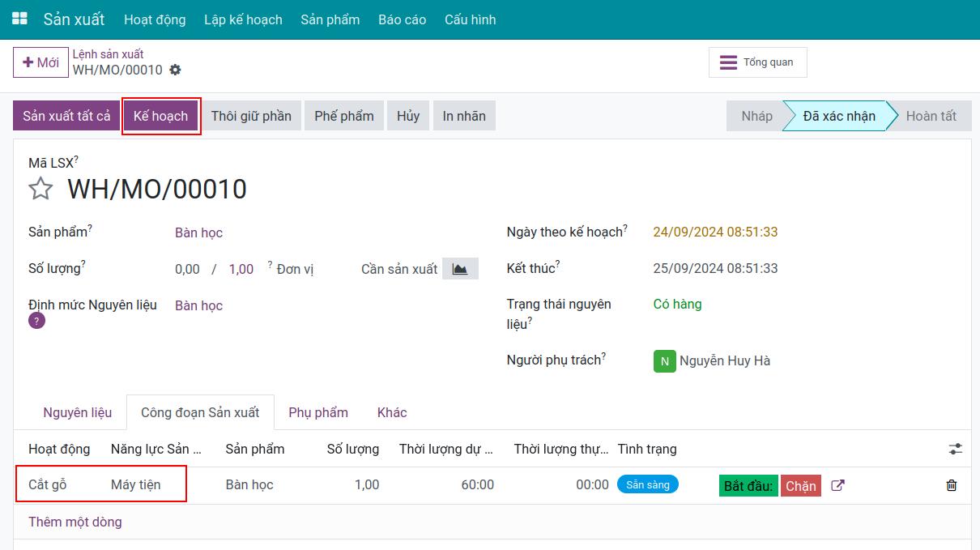
Task: Click Thôi giữ phần button
Action: [251, 116]
